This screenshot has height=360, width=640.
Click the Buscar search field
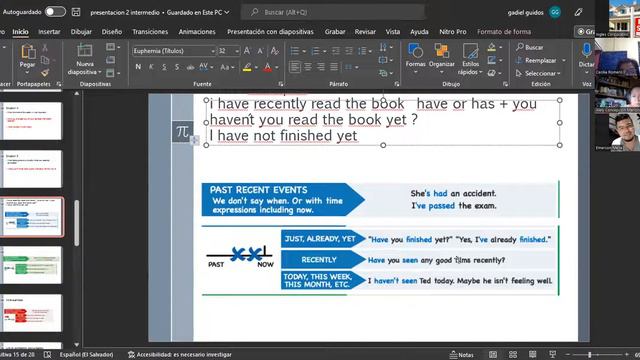pos(333,12)
